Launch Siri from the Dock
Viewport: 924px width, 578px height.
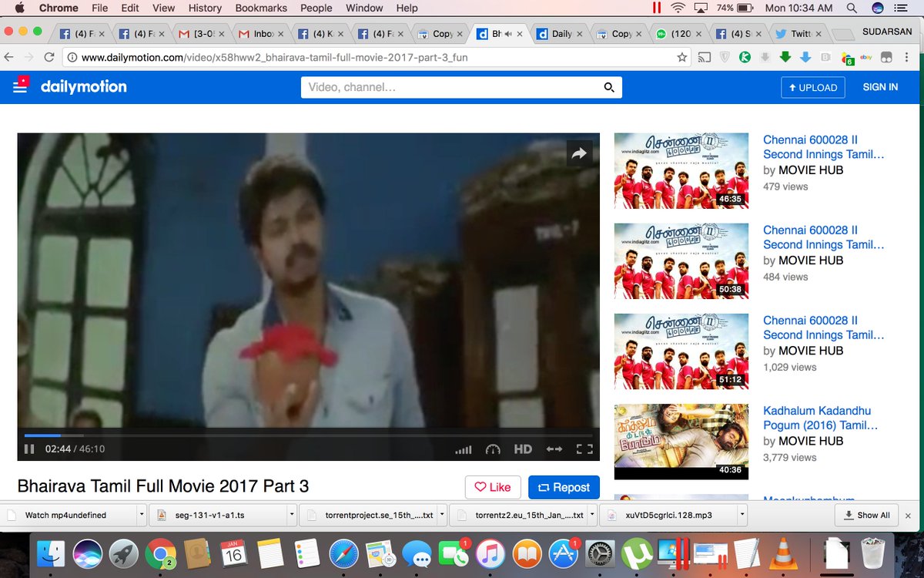(88, 553)
